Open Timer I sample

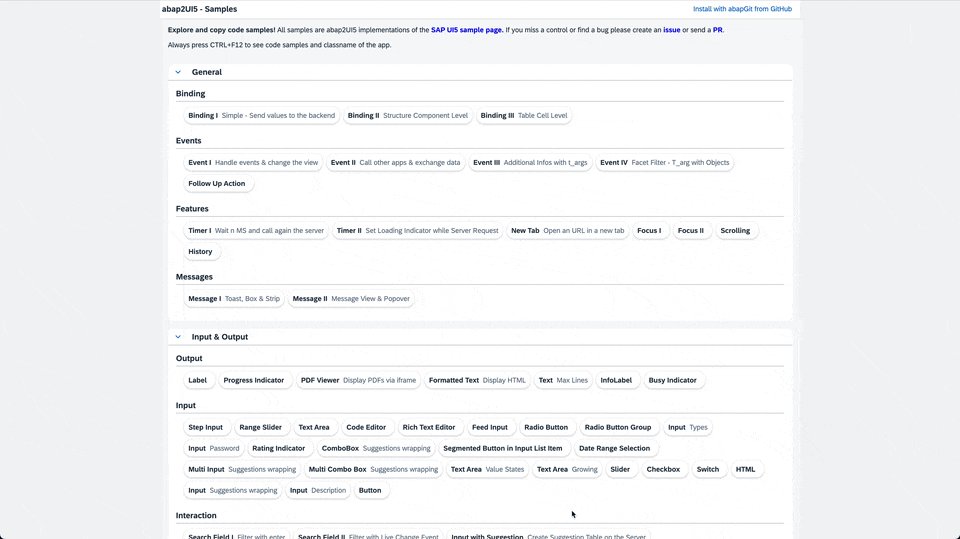tap(256, 230)
